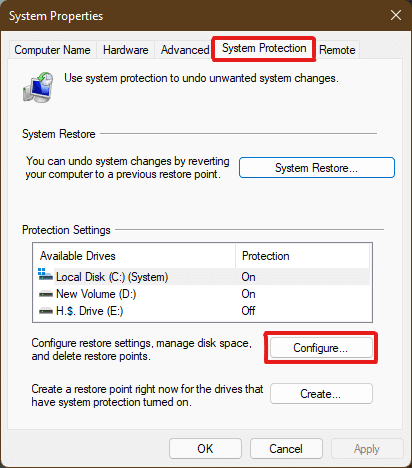This screenshot has height=468, width=412.
Task: Switch to the Computer Name tab
Action: coord(52,50)
